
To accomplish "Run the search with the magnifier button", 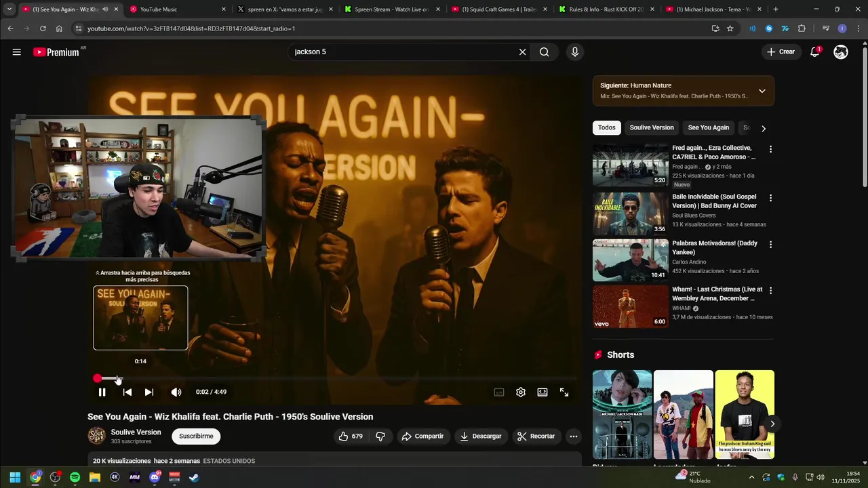I will 544,52.
